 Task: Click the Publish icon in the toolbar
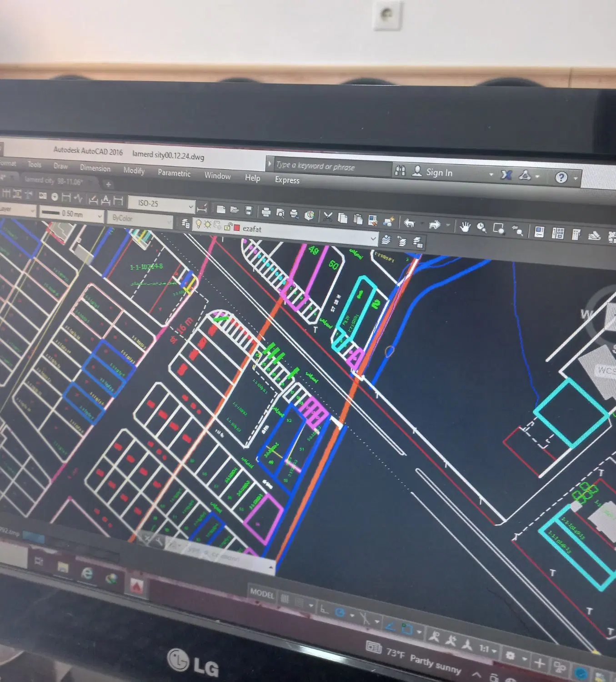pyautogui.click(x=295, y=213)
